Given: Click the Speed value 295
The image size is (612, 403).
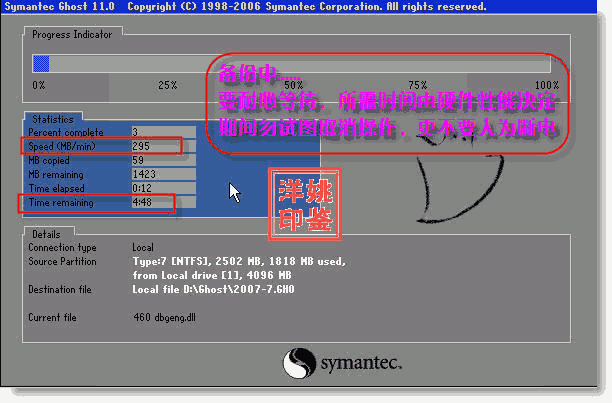Looking at the screenshot, I should point(141,146).
